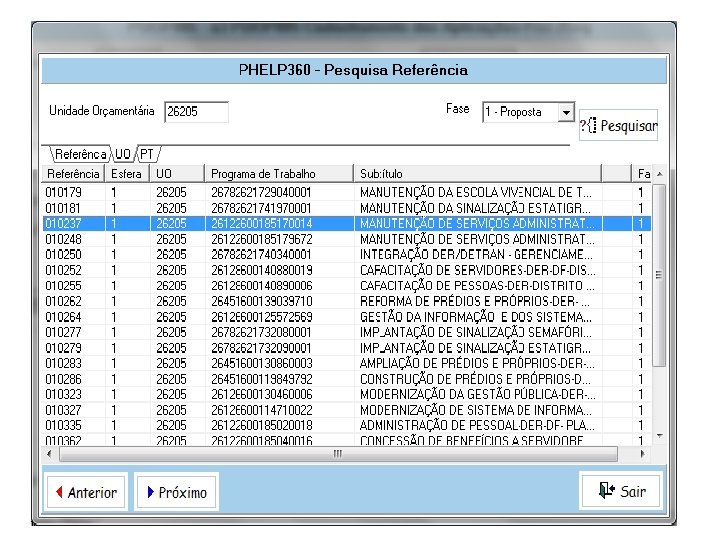Open the Fase dropdown arrow

(x=566, y=112)
